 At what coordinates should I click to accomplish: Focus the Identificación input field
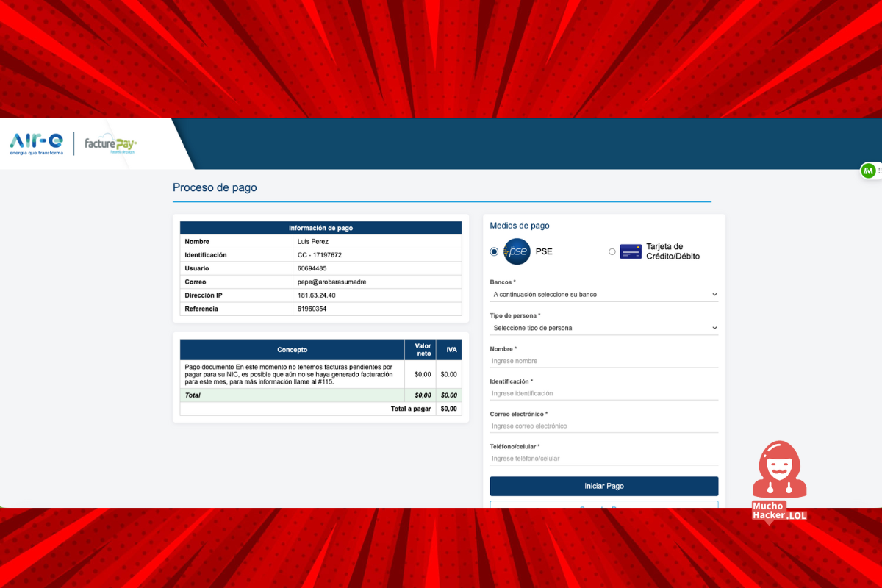pyautogui.click(x=604, y=393)
